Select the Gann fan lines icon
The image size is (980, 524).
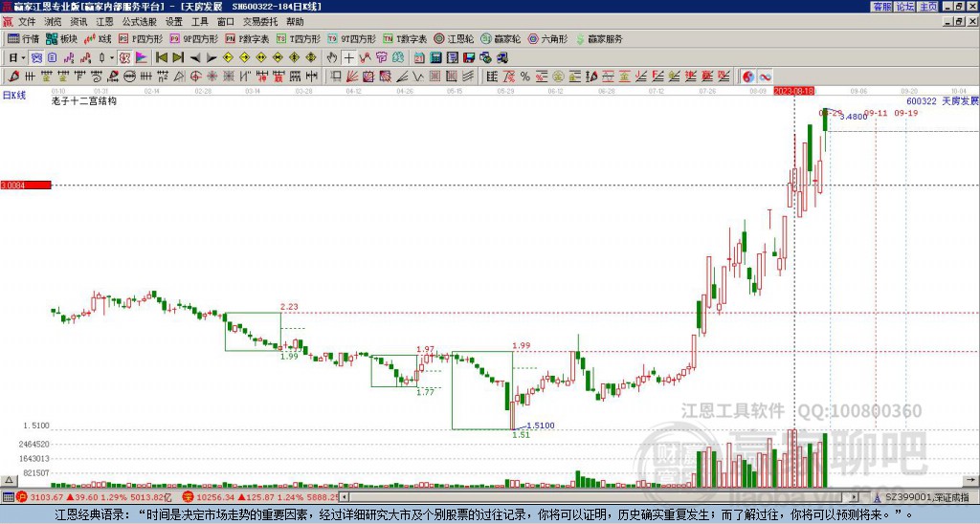tap(352, 76)
